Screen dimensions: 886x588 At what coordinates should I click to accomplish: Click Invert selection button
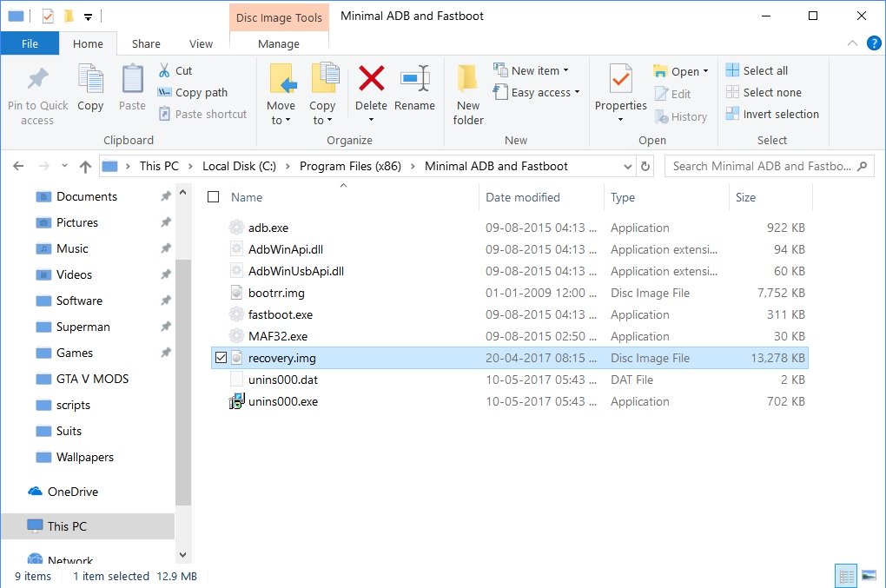click(x=772, y=114)
